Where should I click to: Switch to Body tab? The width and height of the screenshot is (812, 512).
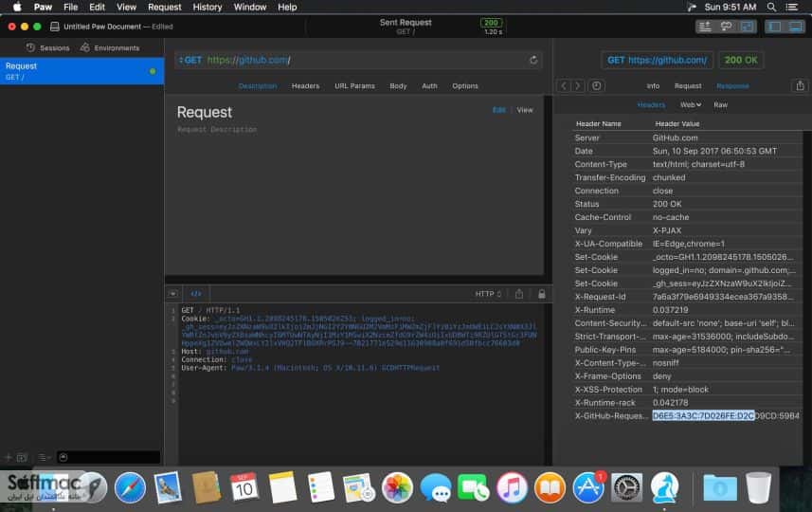tap(398, 86)
